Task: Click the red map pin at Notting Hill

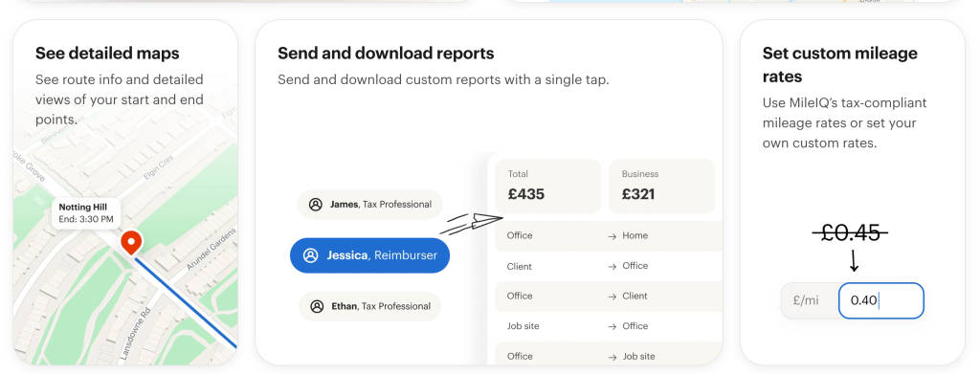Action: 130,242
